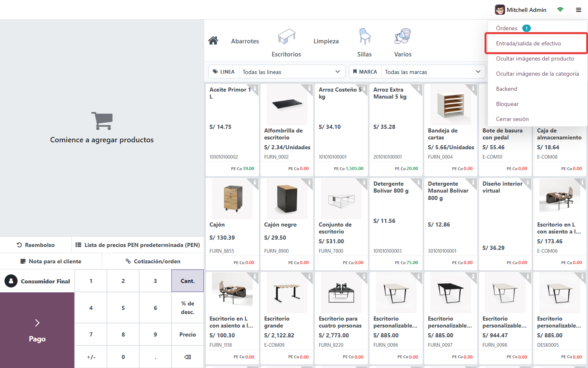The image size is (588, 368).
Task: Click the Reembolso button
Action: pos(36,245)
